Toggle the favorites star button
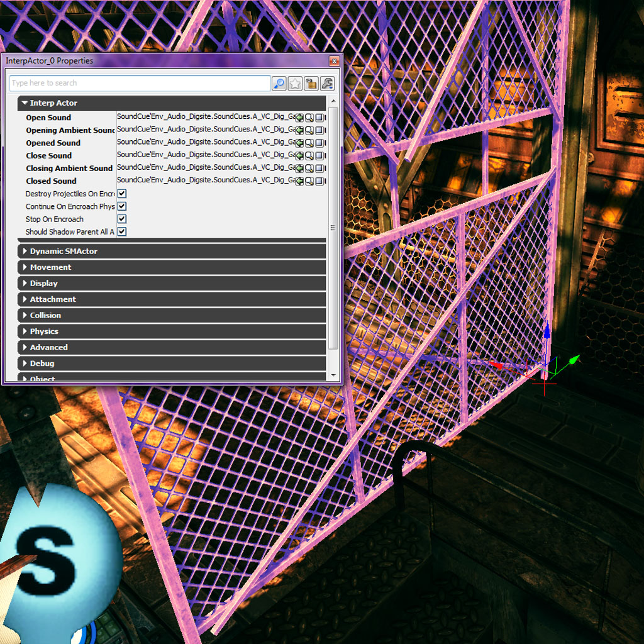This screenshot has height=644, width=644. point(295,84)
